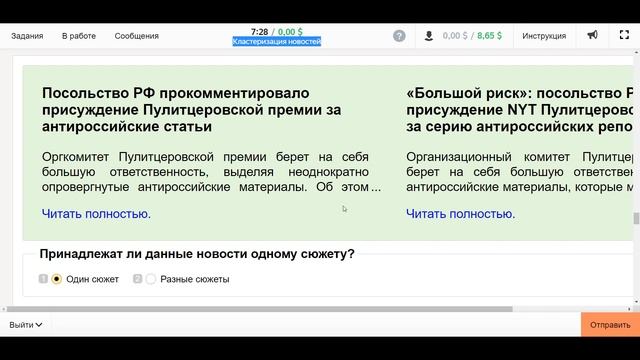The width and height of the screenshot is (640, 360).
Task: Click the question "Принадлежат ли данные новости одному сюжету?"
Action: pyautogui.click(x=197, y=254)
